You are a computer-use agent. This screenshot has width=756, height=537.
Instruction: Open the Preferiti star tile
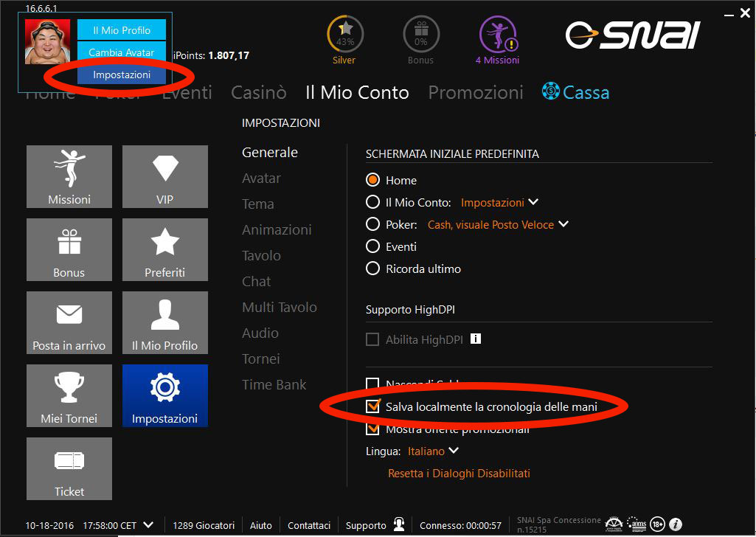point(165,250)
